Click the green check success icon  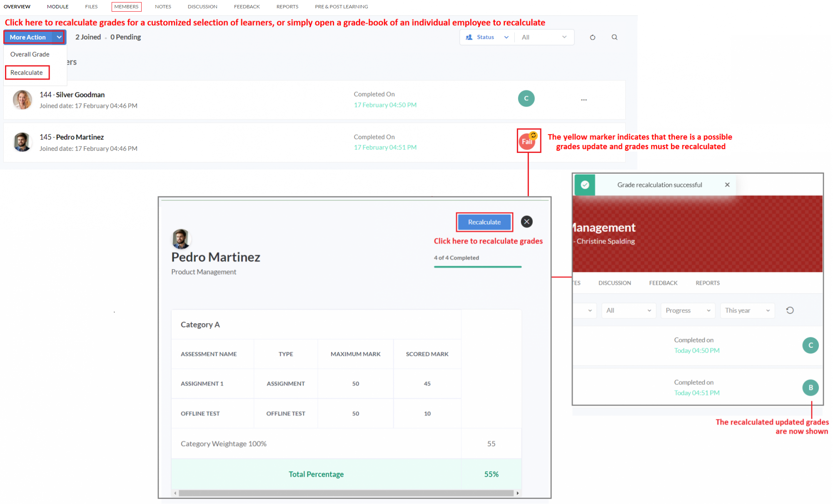[x=585, y=185]
